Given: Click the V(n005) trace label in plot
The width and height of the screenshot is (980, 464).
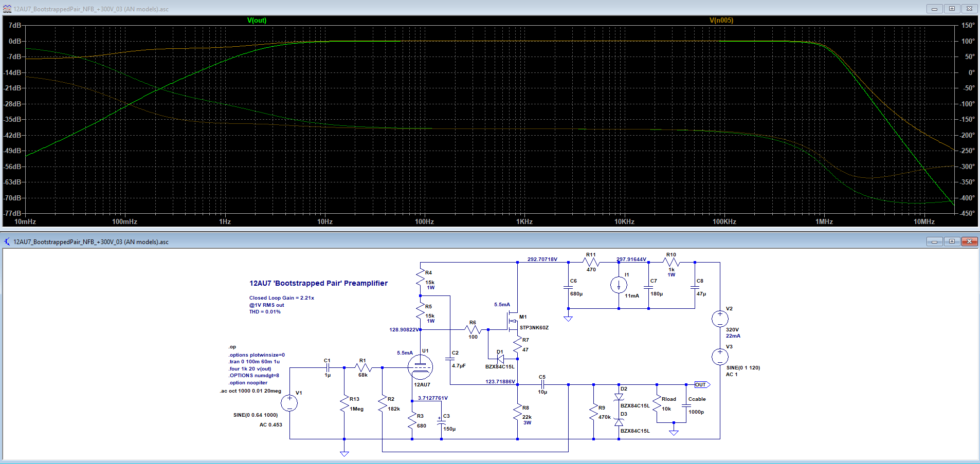Looking at the screenshot, I should (x=721, y=21).
